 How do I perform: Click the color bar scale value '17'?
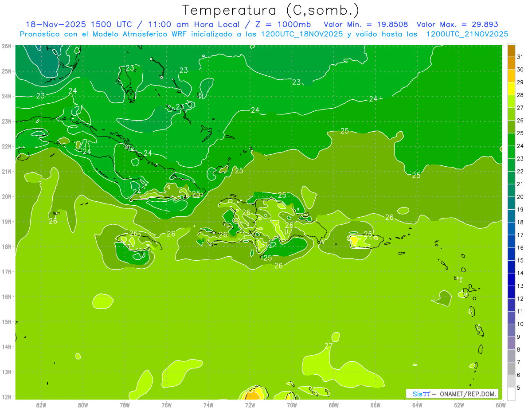point(520,235)
